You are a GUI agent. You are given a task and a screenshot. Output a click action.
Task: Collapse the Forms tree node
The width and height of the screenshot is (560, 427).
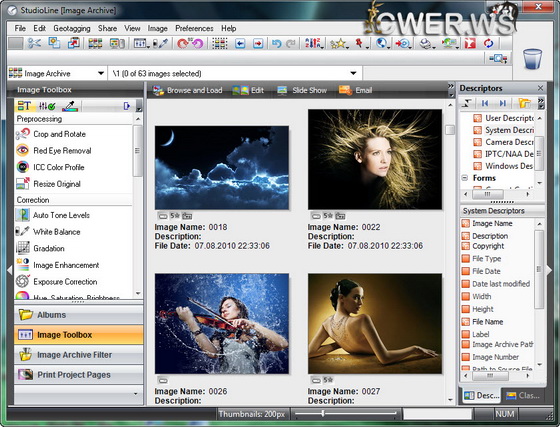(x=465, y=177)
